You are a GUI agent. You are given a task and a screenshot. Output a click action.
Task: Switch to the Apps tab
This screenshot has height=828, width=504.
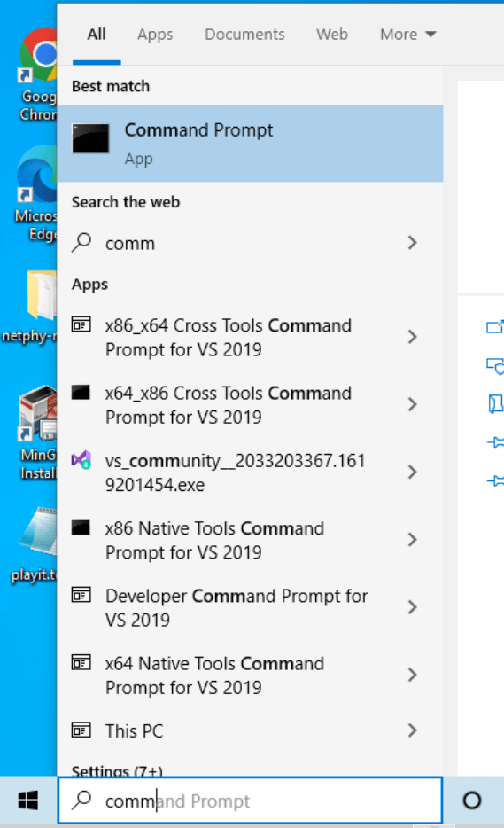coord(155,35)
